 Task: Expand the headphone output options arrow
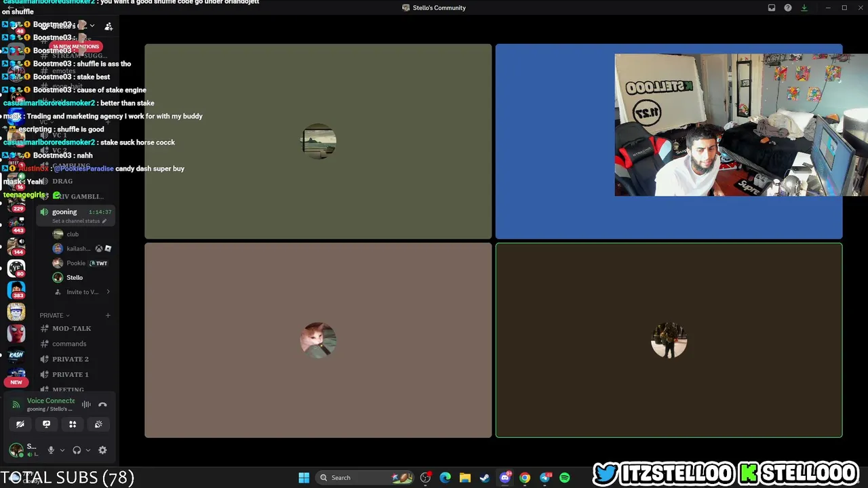click(x=87, y=450)
